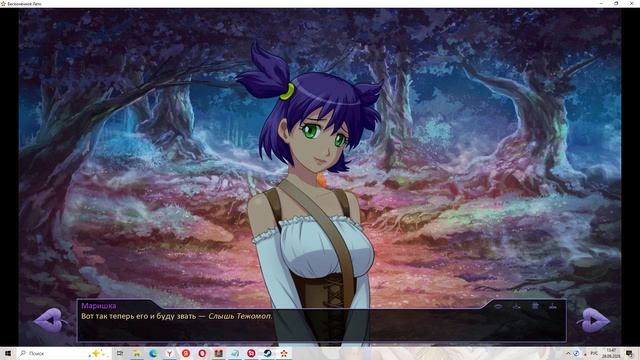
Task: Click the speaker name Маришка
Action: (x=98, y=305)
